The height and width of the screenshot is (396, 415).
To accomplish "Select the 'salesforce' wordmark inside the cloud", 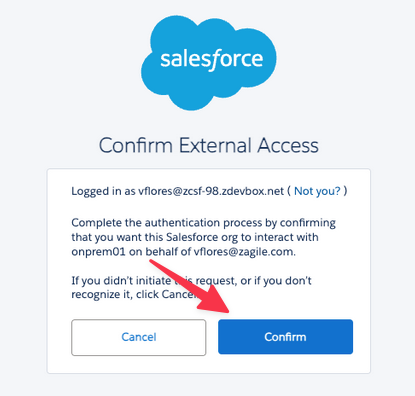I will 212,60.
